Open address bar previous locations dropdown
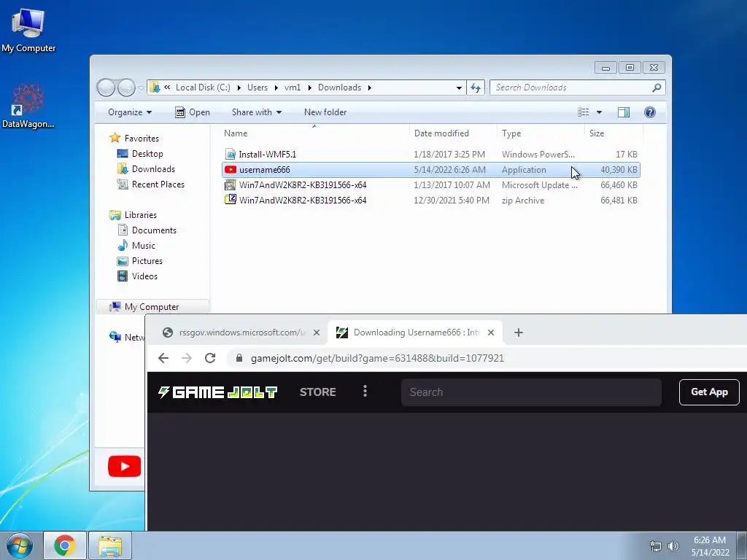Image resolution: width=747 pixels, height=560 pixels. [459, 87]
